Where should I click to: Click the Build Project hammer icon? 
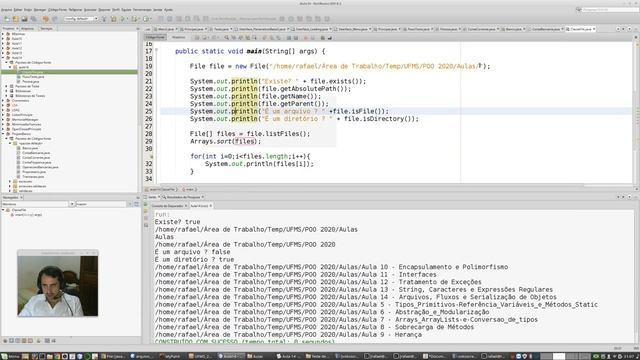tap(104, 19)
